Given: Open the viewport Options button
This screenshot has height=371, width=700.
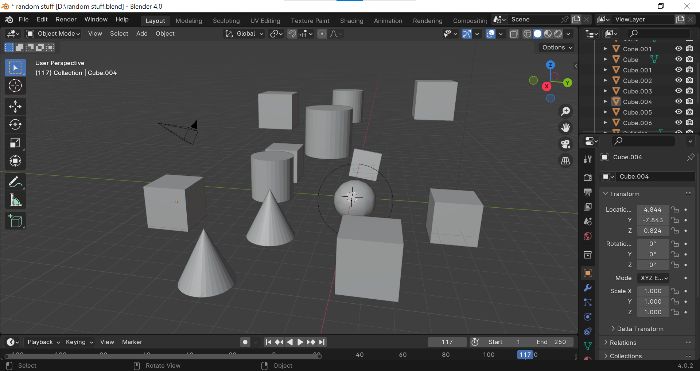Looking at the screenshot, I should 557,47.
